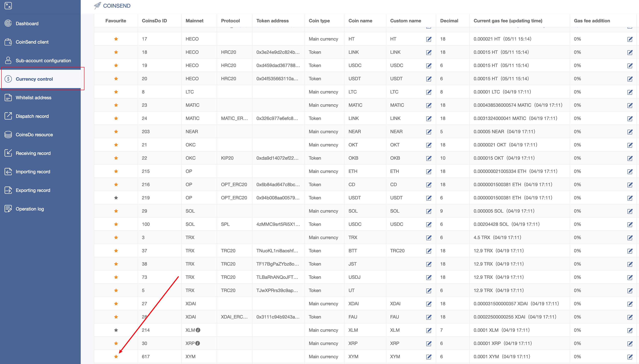
Task: Toggle favourite star for HECO ID 17
Action: coord(116,39)
